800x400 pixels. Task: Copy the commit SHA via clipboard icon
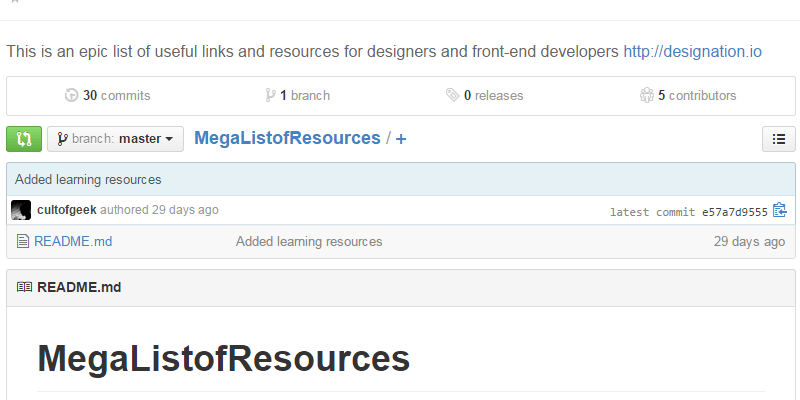pyautogui.click(x=780, y=210)
